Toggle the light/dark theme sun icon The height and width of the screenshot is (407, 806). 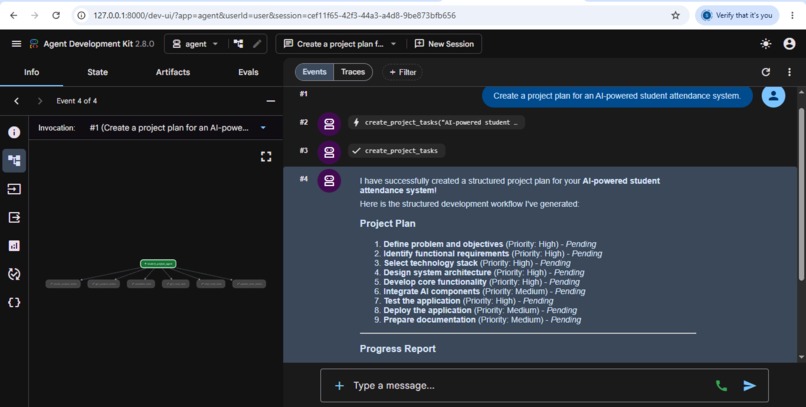point(765,44)
